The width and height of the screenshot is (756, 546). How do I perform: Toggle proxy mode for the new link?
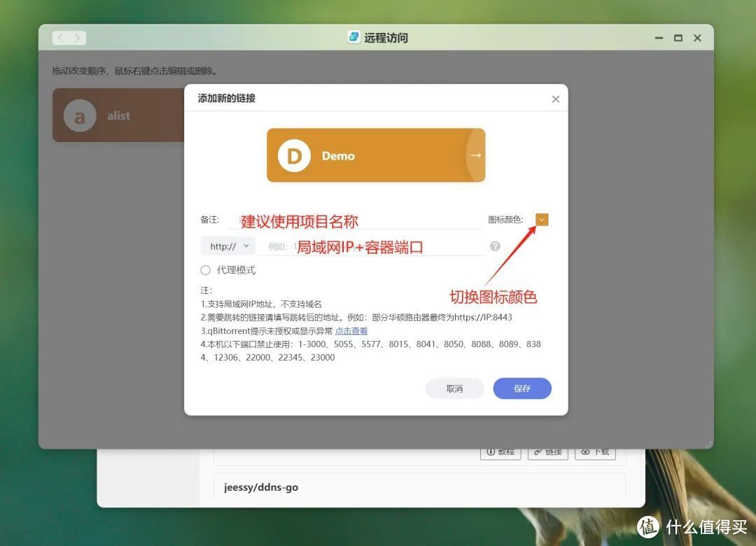click(x=205, y=269)
